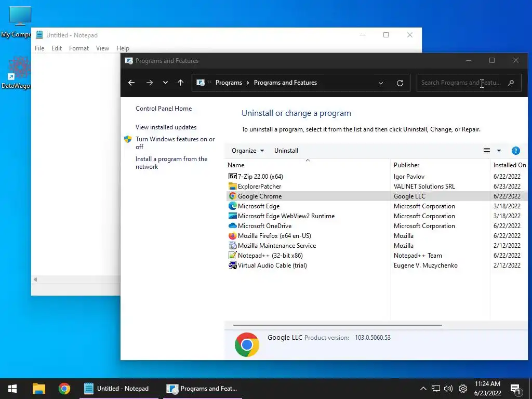The height and width of the screenshot is (399, 532).
Task: Go back with the left arrow
Action: (131, 83)
